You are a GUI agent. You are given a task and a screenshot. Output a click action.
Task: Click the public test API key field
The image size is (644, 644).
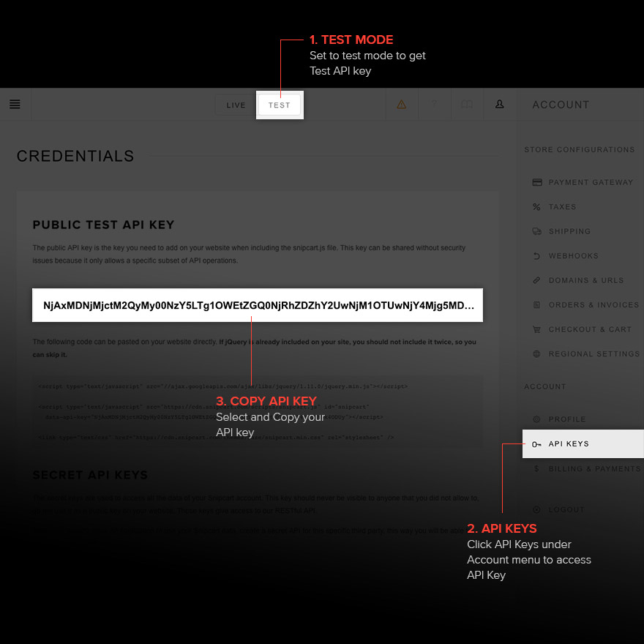pos(258,304)
